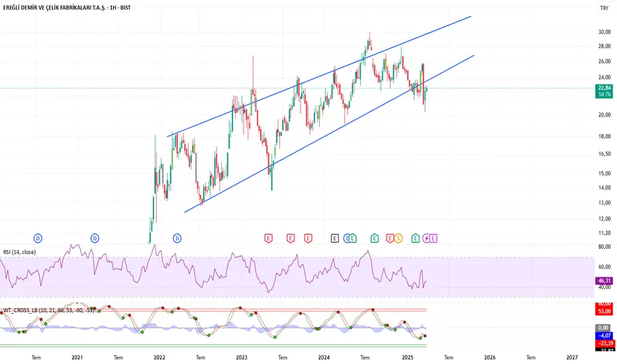Open the purple upcoming earnings E marker
Viewport: 617px width, 364px height.
(433, 238)
